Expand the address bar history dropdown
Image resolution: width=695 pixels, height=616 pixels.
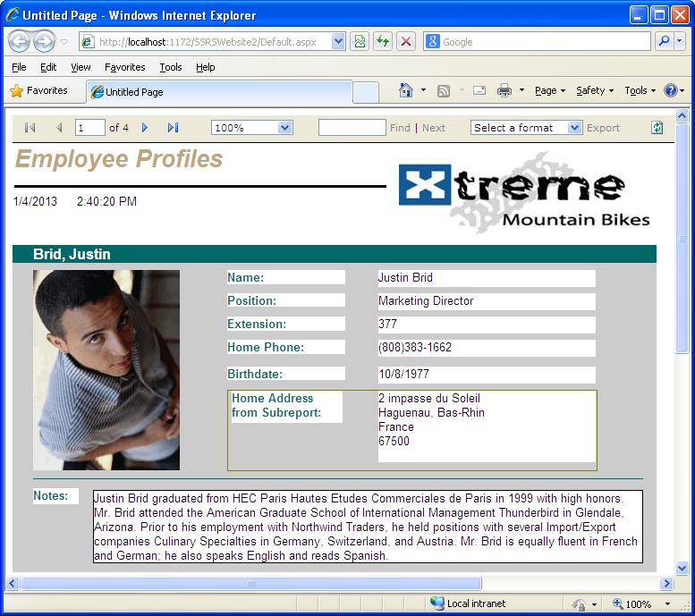point(338,42)
